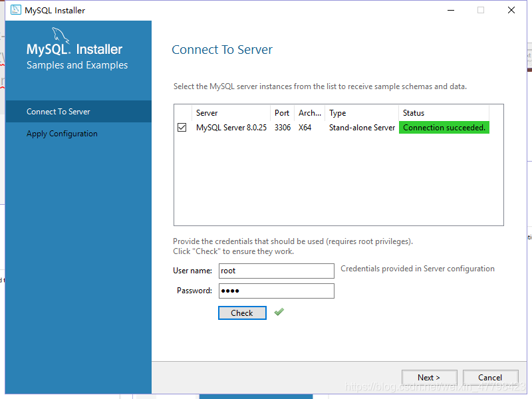Focus the User name field
The height and width of the screenshot is (399, 532).
[276, 271]
